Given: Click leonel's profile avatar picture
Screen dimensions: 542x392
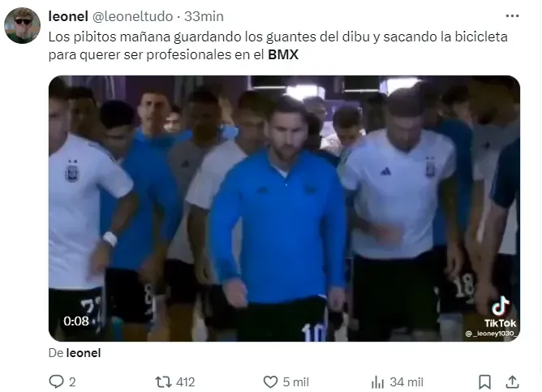Looking at the screenshot, I should tap(22, 25).
